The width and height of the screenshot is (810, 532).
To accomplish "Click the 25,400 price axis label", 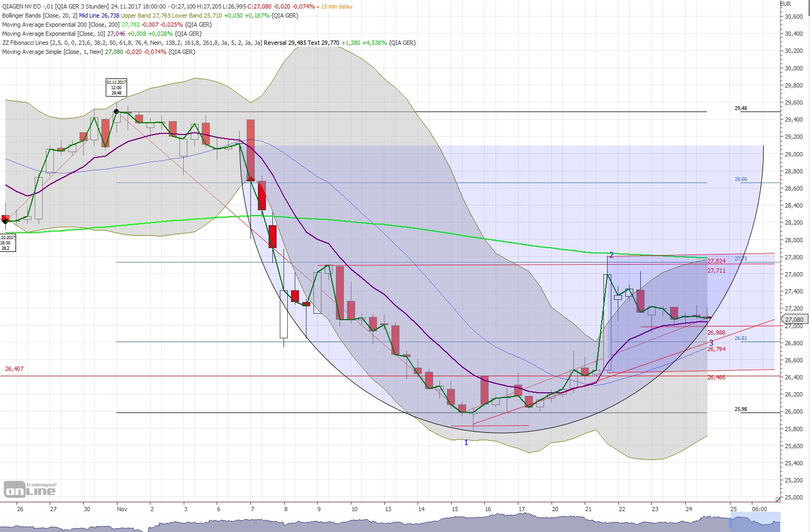I will tap(794, 463).
